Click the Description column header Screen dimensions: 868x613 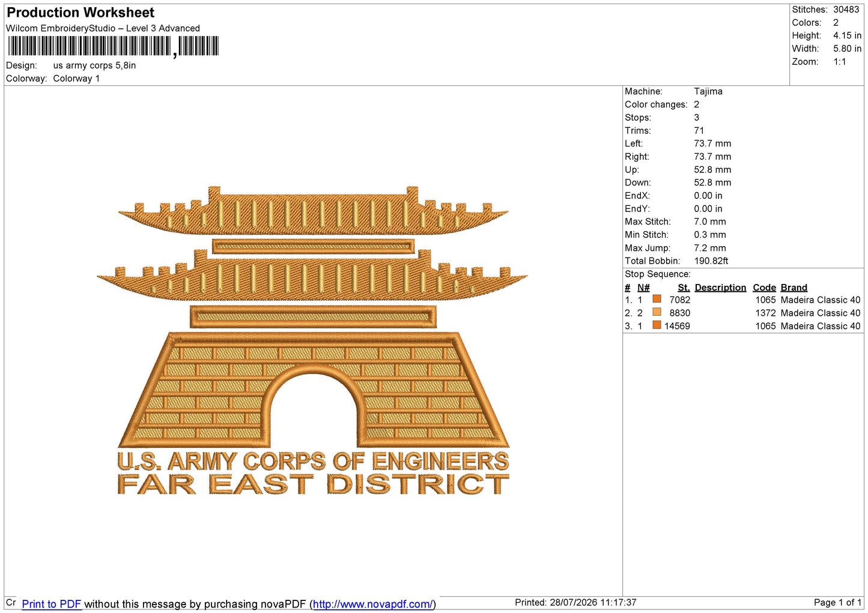coord(720,288)
